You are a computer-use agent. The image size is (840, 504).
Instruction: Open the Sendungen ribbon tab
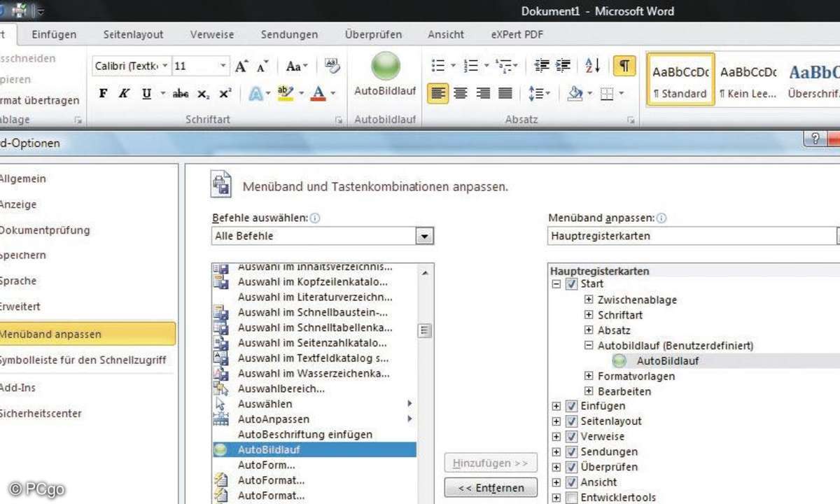pos(289,34)
